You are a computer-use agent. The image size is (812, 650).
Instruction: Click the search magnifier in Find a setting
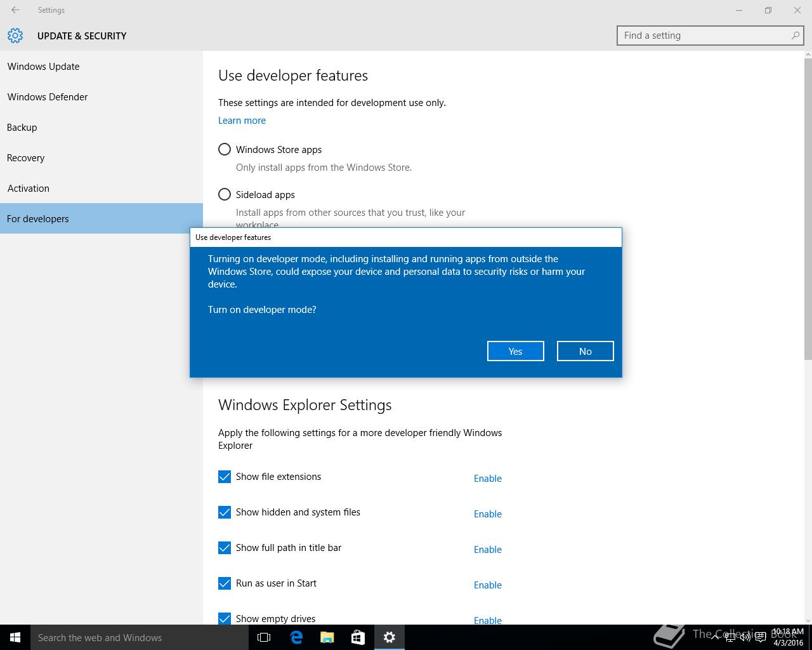[795, 36]
